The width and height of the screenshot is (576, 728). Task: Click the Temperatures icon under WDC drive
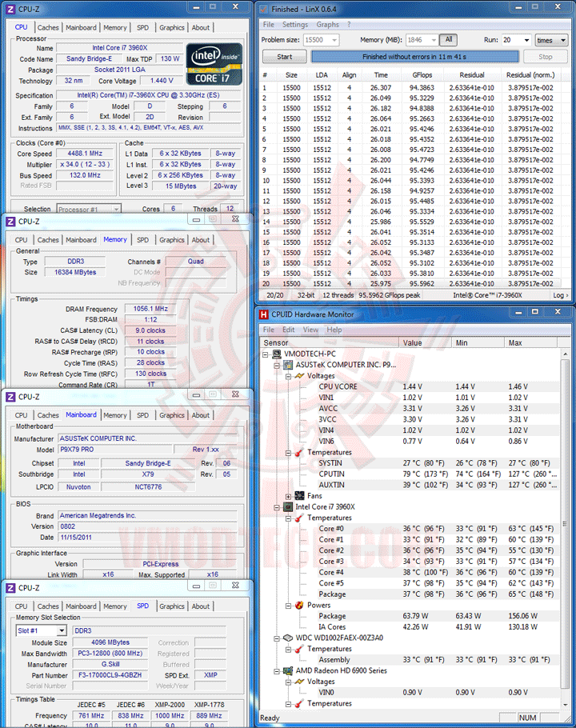(x=299, y=649)
